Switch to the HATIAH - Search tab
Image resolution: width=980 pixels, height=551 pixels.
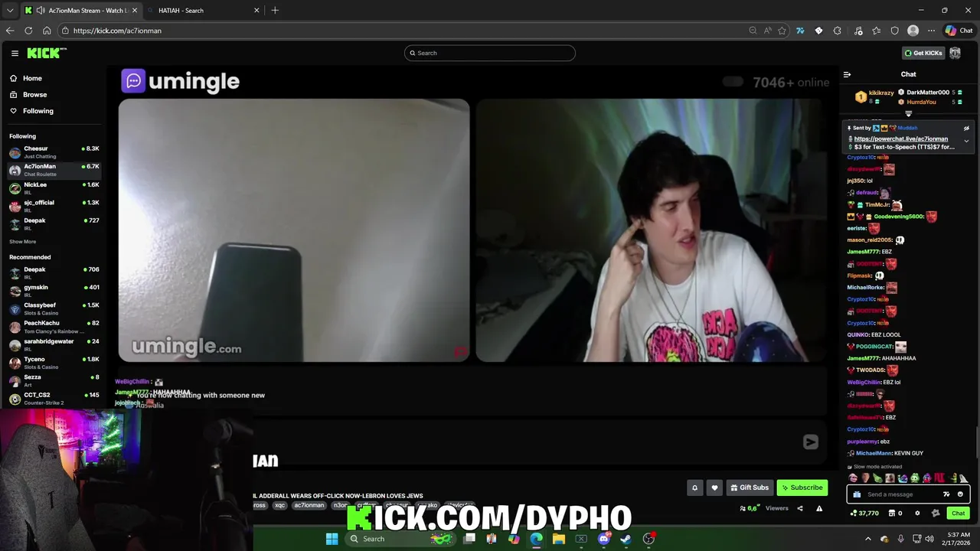pyautogui.click(x=202, y=11)
